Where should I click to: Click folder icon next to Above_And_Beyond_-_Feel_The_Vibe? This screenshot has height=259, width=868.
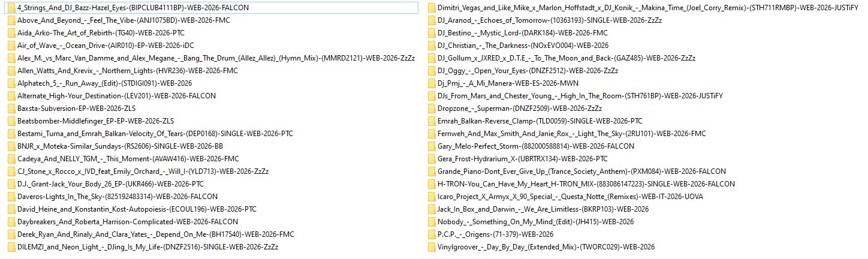(x=12, y=20)
